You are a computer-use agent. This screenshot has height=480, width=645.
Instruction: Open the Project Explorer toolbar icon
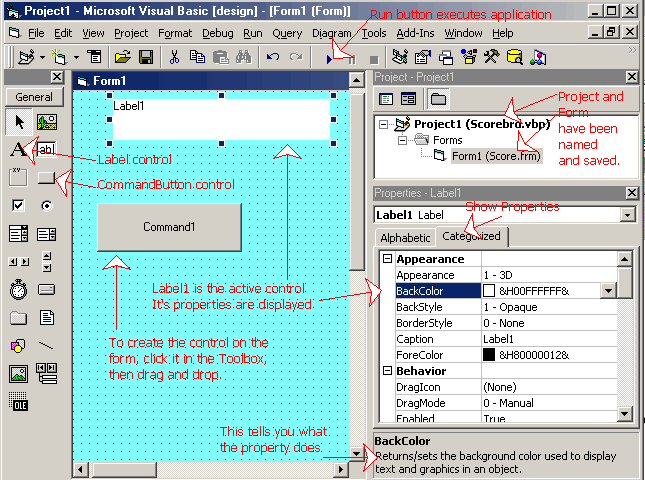[399, 57]
